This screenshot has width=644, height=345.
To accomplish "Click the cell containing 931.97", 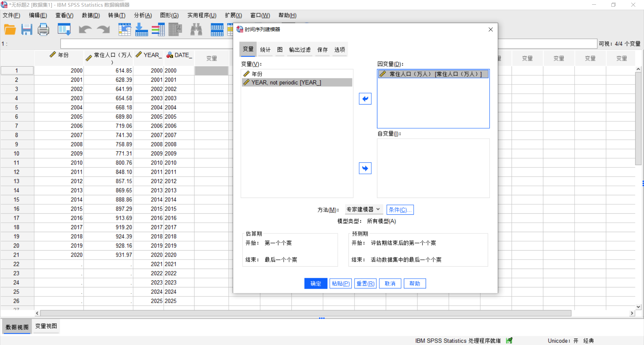I will pos(109,255).
